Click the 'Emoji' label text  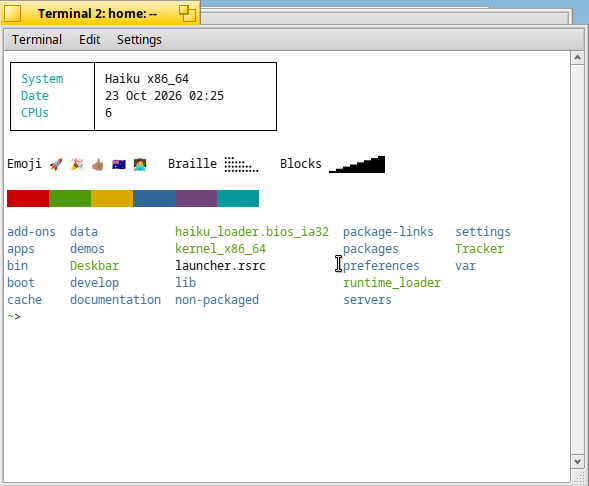pos(24,164)
